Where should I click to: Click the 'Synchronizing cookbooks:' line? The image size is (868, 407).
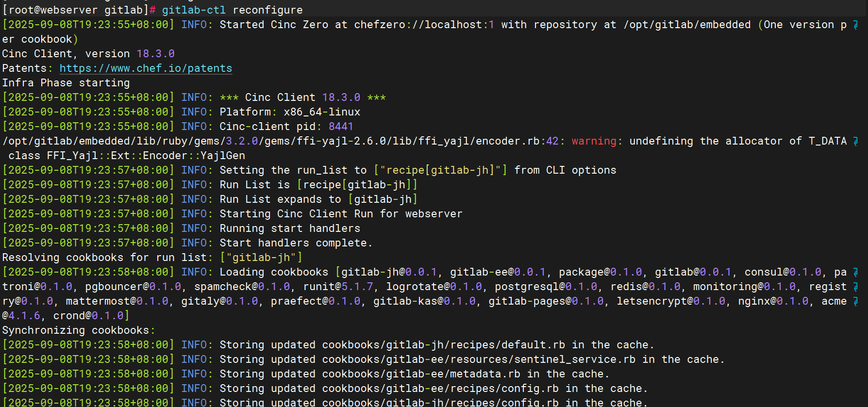(x=79, y=330)
